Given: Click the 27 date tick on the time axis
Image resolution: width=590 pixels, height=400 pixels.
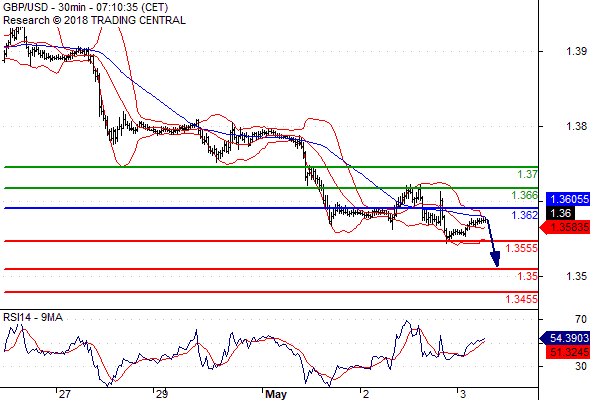Looking at the screenshot, I should [x=64, y=394].
